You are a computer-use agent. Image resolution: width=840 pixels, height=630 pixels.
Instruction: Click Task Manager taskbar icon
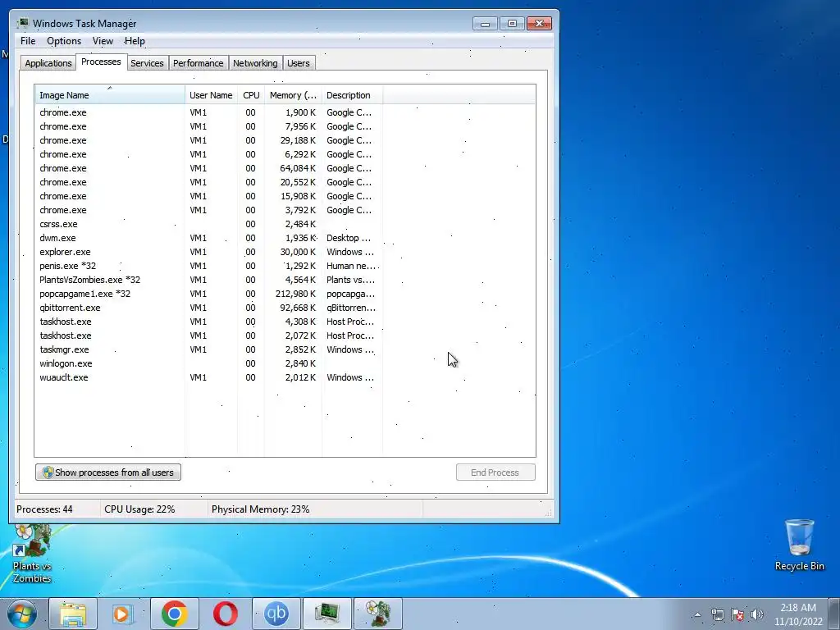pyautogui.click(x=327, y=614)
